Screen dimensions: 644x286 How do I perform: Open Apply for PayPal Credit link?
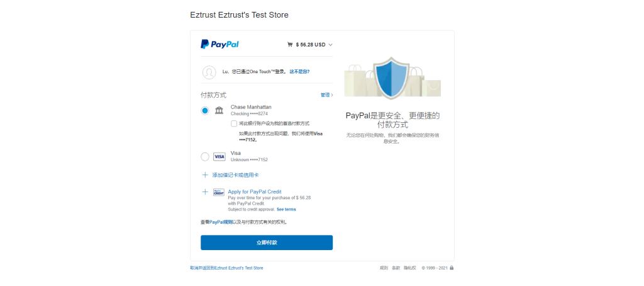point(255,192)
